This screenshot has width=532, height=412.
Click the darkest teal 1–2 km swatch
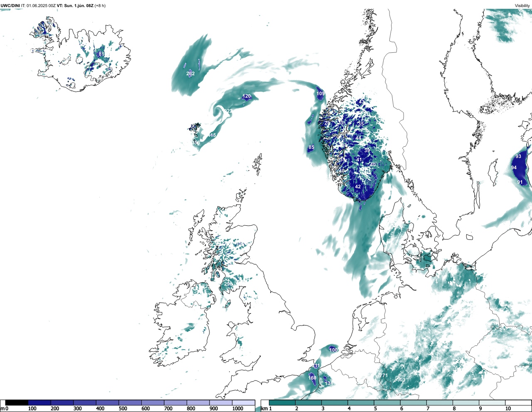(x=282, y=402)
